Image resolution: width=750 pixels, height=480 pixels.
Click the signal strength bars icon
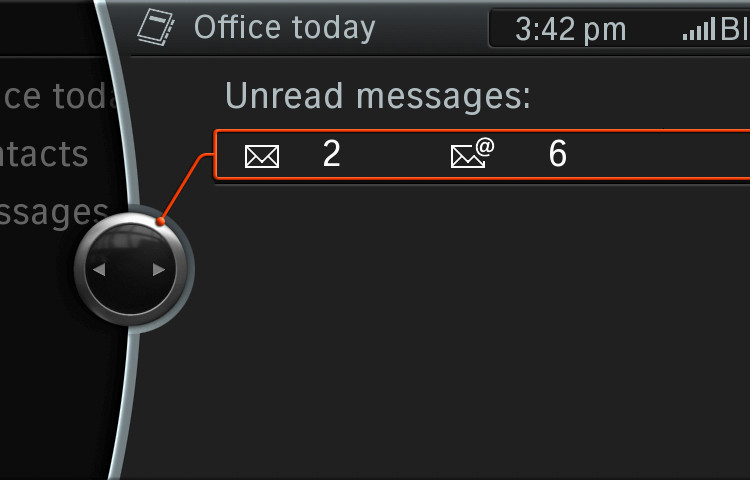[699, 29]
